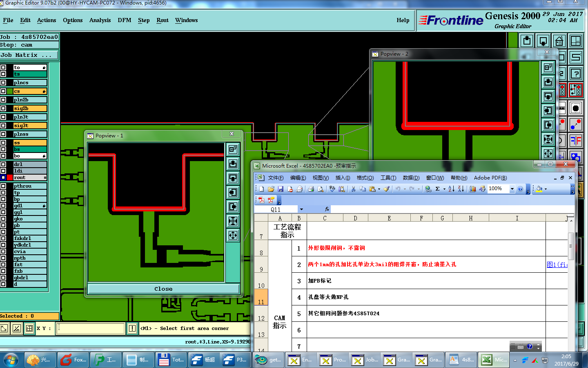This screenshot has width=588, height=368.
Task: Expand Excel standard toolbar options chevron
Action: [x=528, y=190]
